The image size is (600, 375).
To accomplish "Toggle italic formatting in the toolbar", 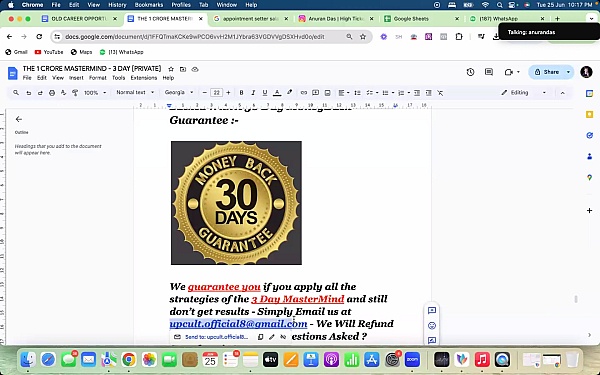I will (253, 93).
